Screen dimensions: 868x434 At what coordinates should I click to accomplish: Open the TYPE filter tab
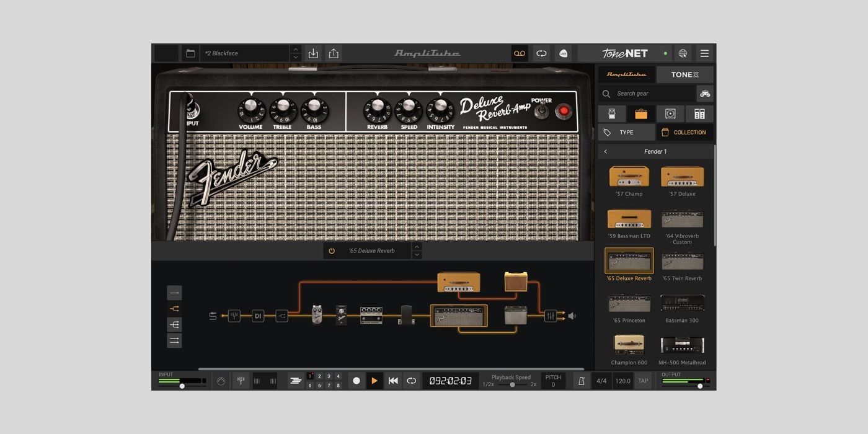pyautogui.click(x=626, y=132)
